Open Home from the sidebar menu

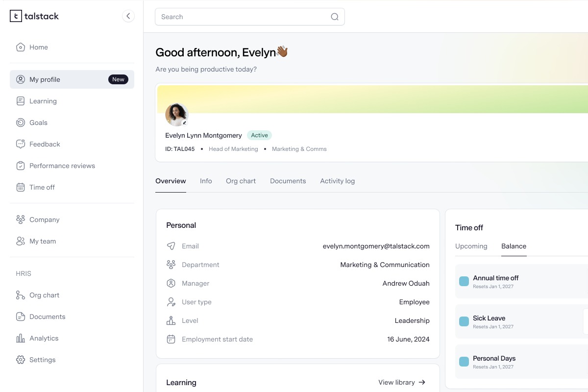tap(72, 47)
